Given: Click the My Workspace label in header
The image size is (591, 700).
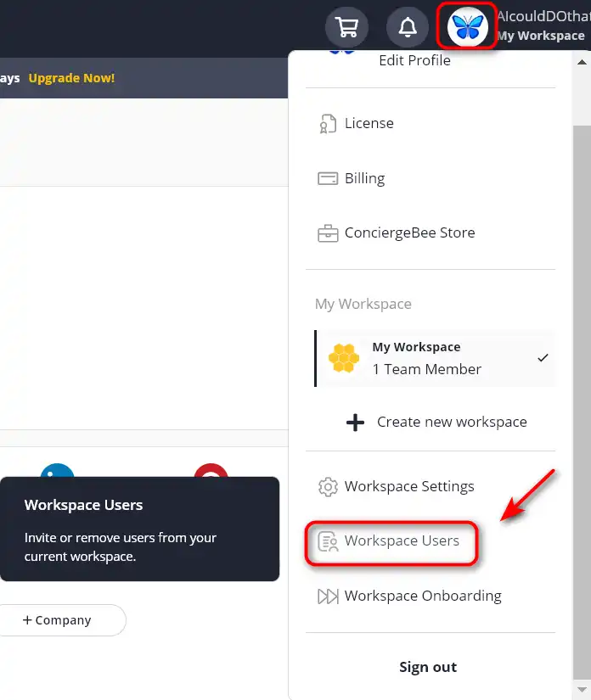Looking at the screenshot, I should point(541,36).
